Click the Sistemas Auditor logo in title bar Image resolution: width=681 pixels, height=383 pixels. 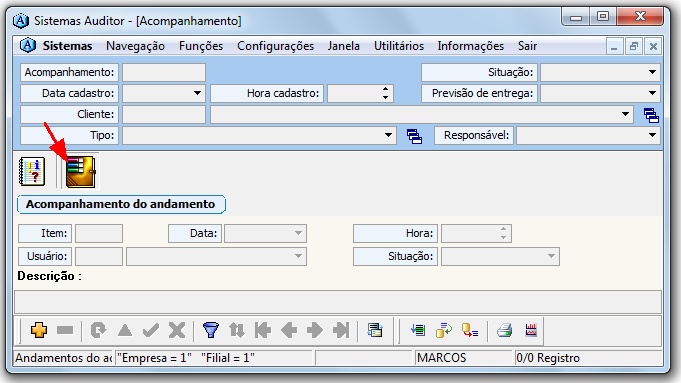(x=20, y=20)
